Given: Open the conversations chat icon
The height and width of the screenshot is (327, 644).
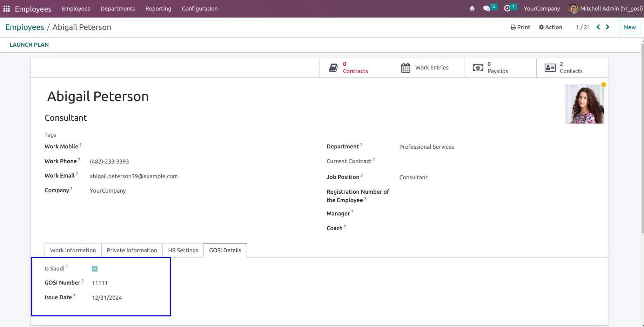Looking at the screenshot, I should (487, 8).
